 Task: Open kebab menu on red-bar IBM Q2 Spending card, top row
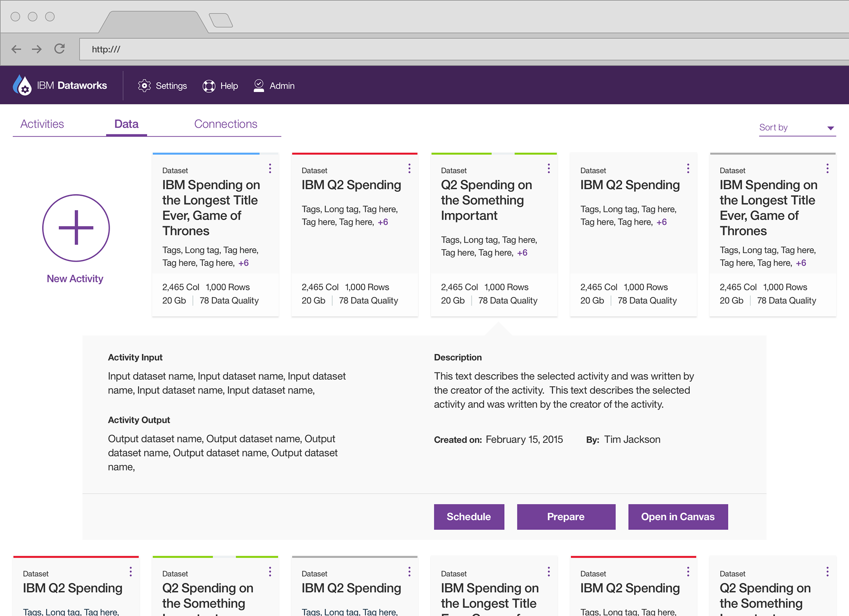tap(409, 168)
